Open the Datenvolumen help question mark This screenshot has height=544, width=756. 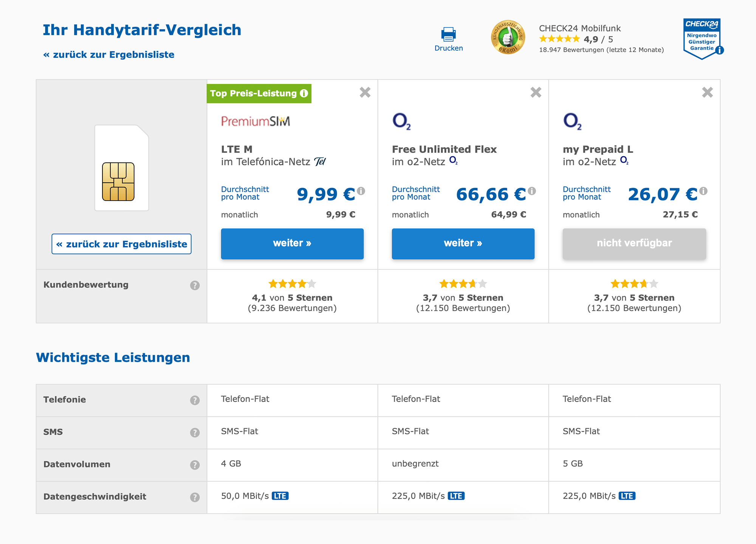tap(195, 465)
